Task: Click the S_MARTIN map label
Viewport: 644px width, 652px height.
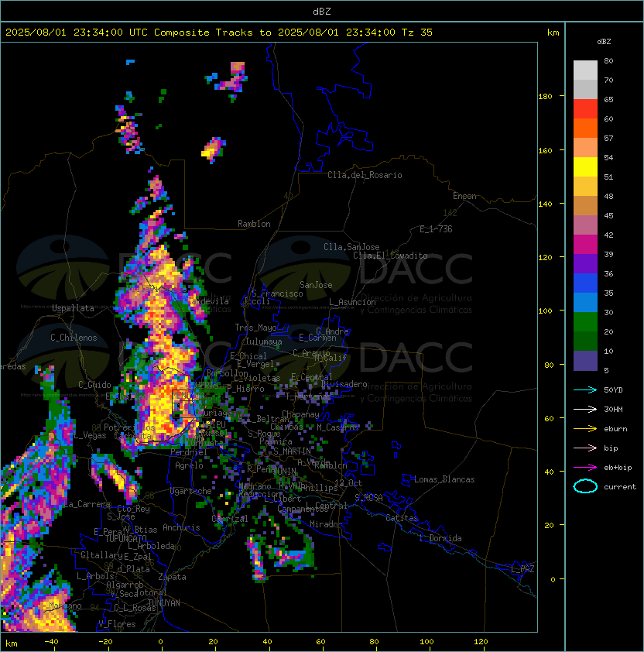Action: (292, 451)
